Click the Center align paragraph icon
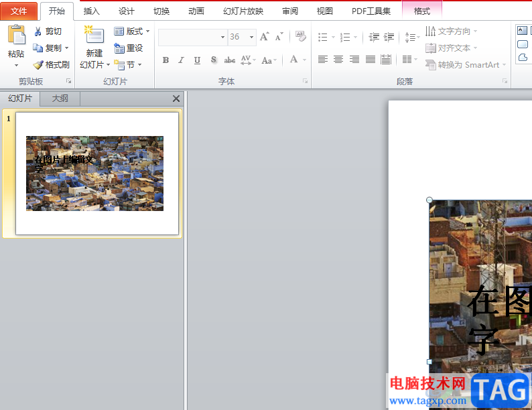 tap(338, 60)
